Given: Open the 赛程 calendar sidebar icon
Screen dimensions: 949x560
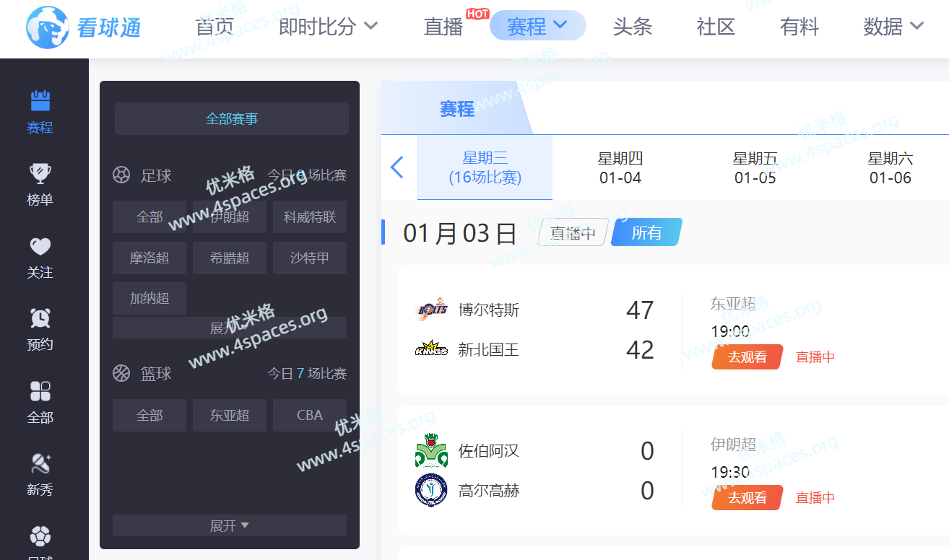Looking at the screenshot, I should point(40,101).
